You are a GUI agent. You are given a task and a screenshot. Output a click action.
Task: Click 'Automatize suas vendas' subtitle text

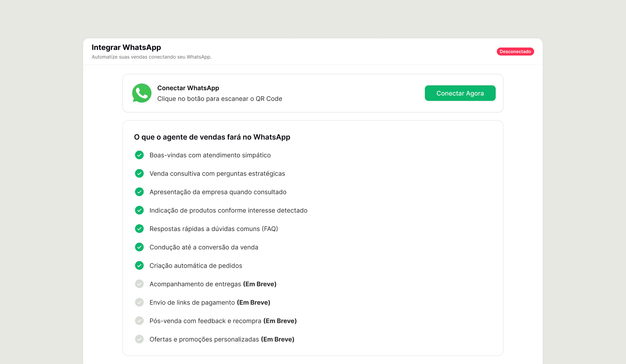pyautogui.click(x=151, y=57)
